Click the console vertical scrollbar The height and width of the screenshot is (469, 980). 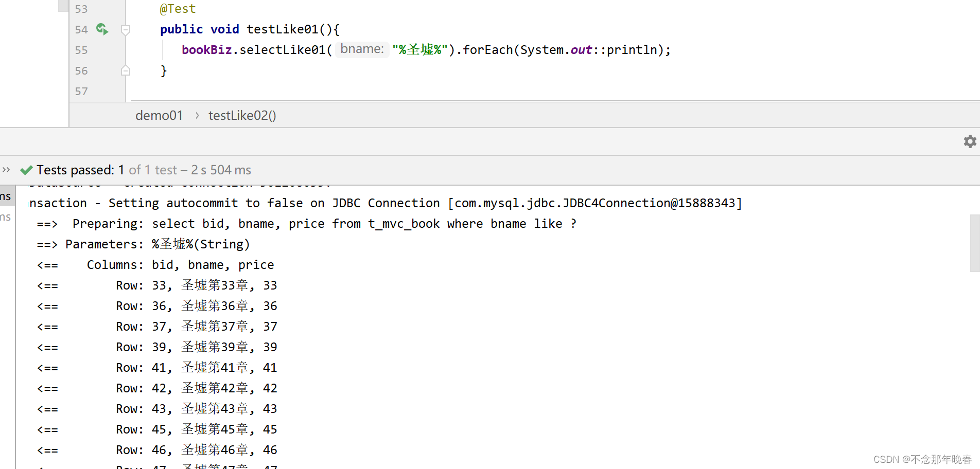tap(974, 243)
